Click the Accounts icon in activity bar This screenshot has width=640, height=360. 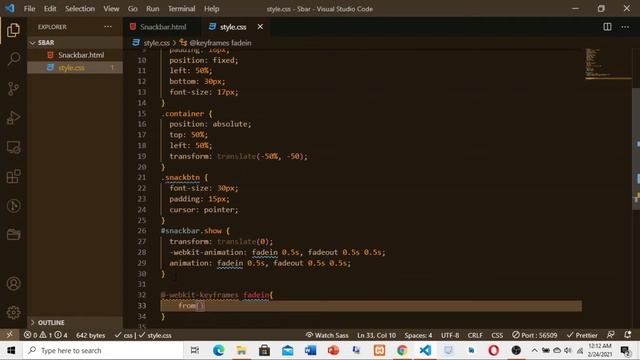coord(13,283)
